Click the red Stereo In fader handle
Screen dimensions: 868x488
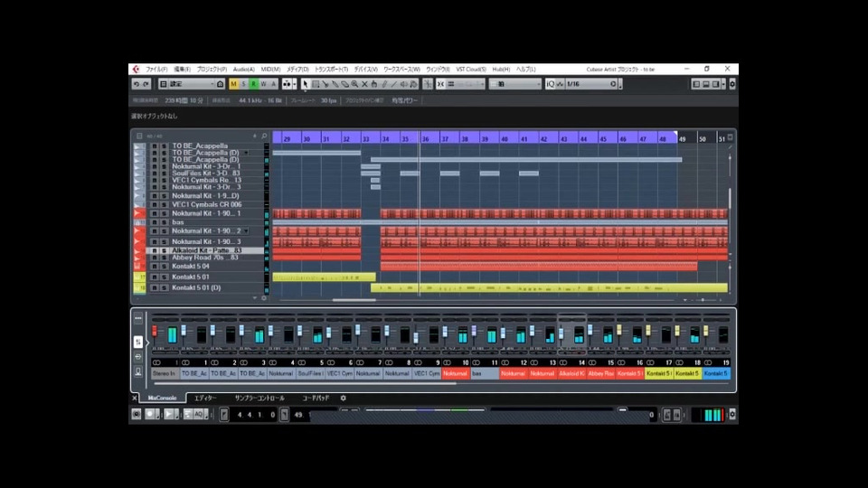pyautogui.click(x=155, y=332)
